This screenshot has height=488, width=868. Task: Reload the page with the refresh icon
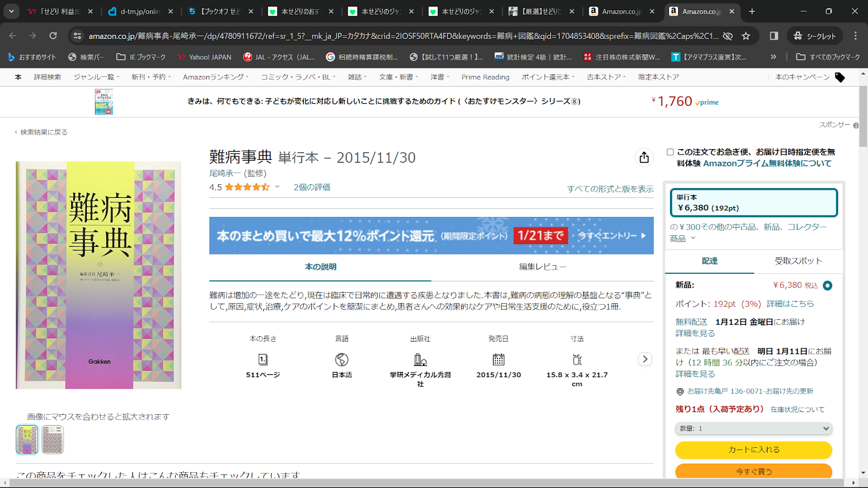click(53, 36)
